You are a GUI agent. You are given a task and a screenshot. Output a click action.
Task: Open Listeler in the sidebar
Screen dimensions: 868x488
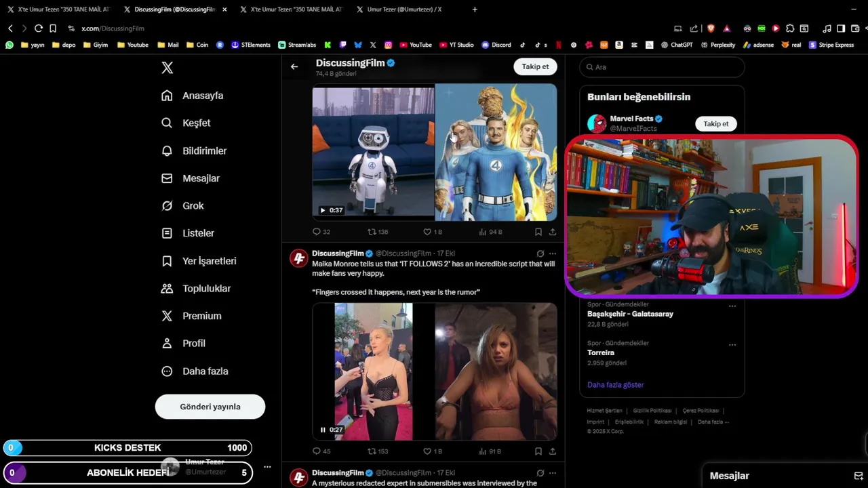188,233
